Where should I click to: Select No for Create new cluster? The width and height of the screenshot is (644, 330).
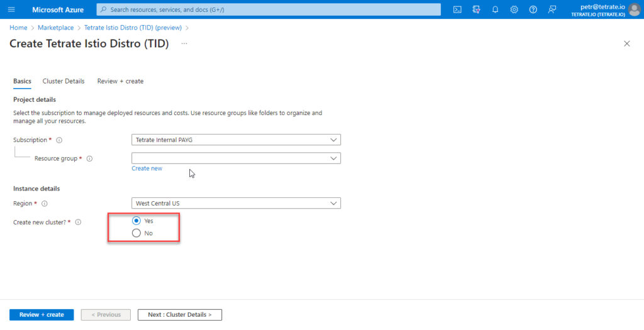pos(136,233)
